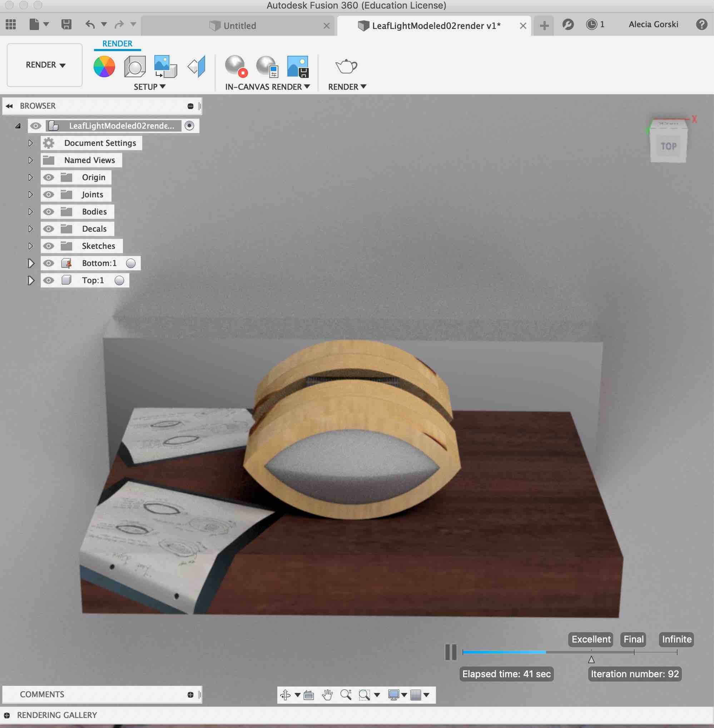Expand the Top:1 component
Viewport: 714px width, 728px height.
click(x=31, y=281)
